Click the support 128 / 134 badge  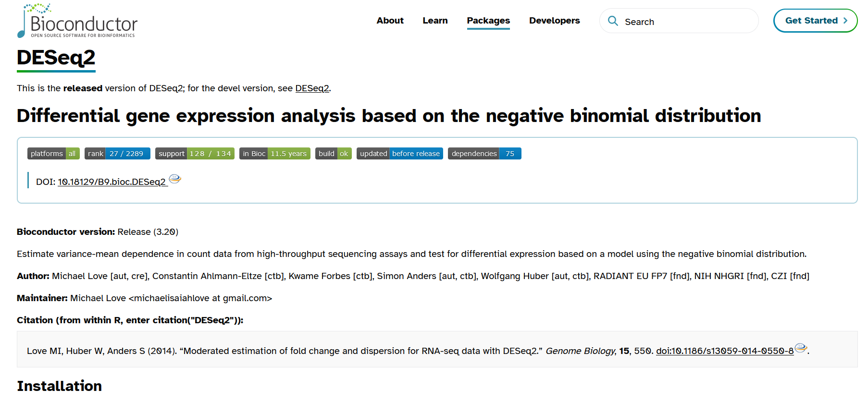coord(195,153)
